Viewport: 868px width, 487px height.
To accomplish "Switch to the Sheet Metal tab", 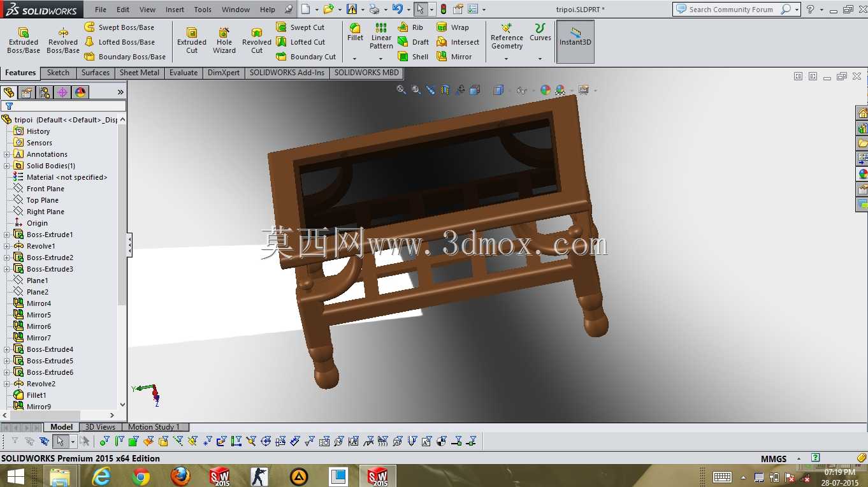I will (x=140, y=73).
